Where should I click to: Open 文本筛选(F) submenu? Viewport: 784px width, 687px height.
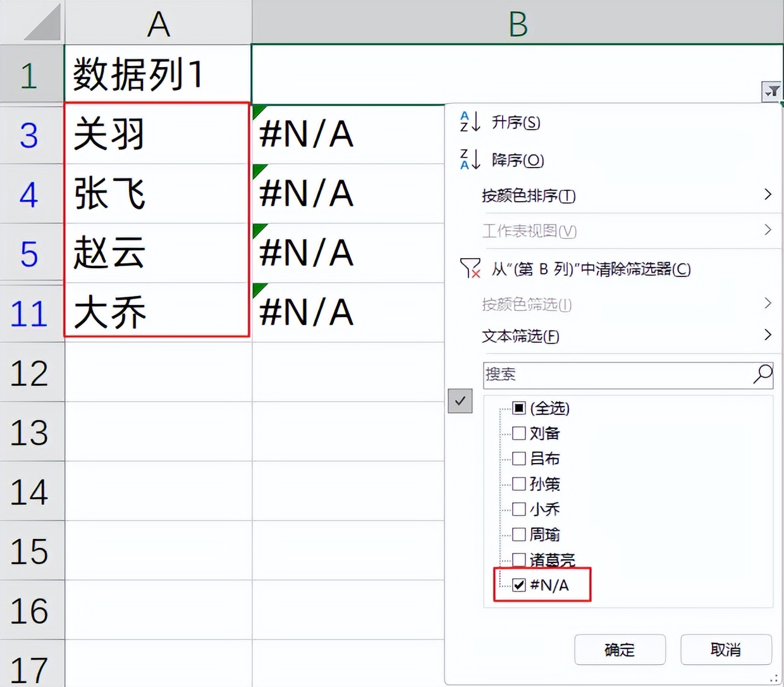[x=520, y=336]
